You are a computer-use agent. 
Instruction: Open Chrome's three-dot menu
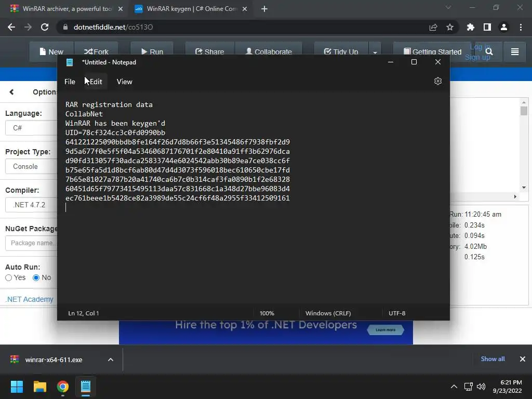521,27
